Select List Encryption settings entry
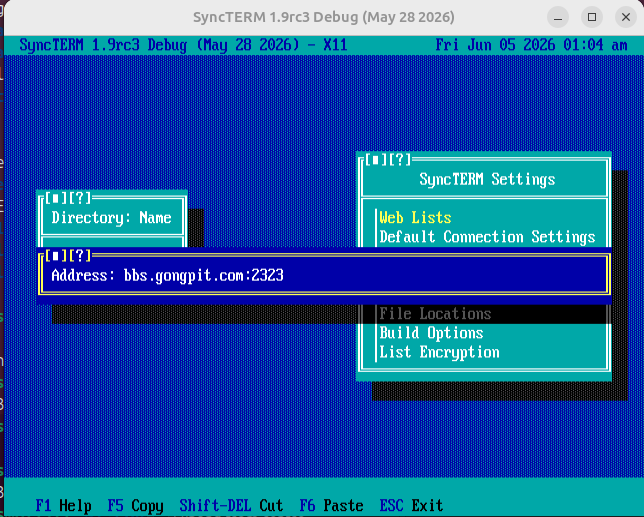Viewport: 644px width, 517px height. pos(439,352)
